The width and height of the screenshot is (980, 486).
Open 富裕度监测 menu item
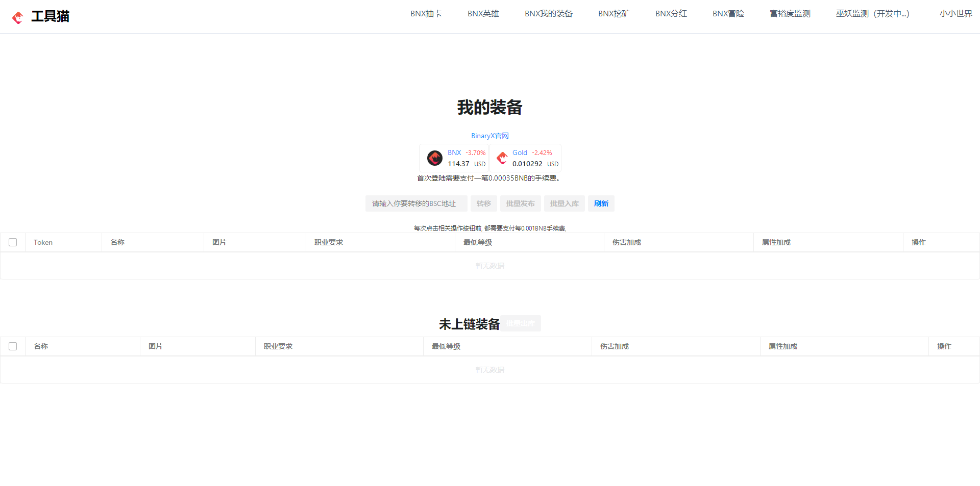[x=790, y=14]
